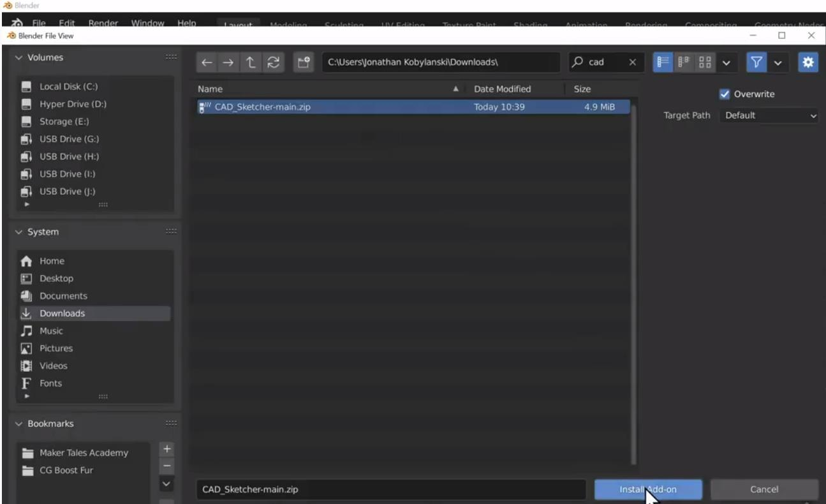Clear the cad search text
Viewport: 826px width, 504px height.
pyautogui.click(x=632, y=63)
